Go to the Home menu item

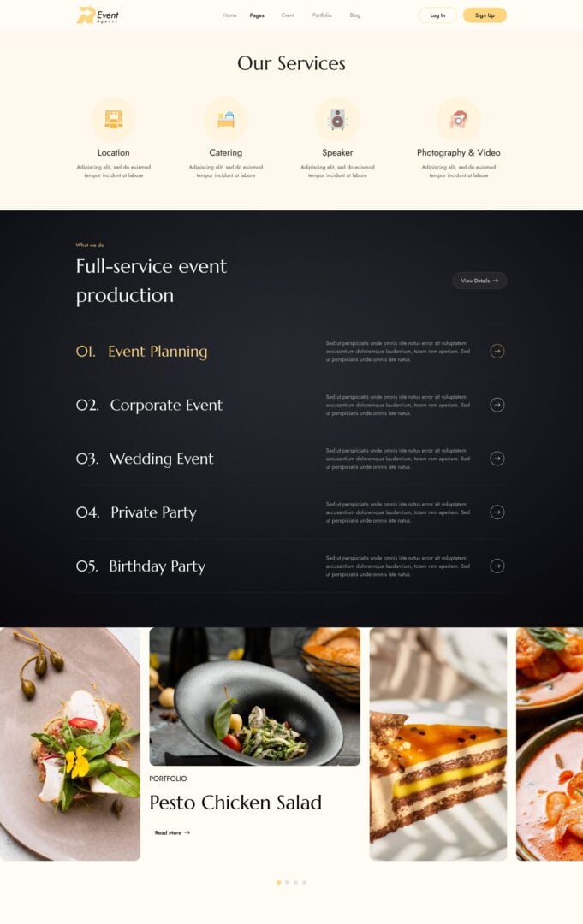coord(229,15)
